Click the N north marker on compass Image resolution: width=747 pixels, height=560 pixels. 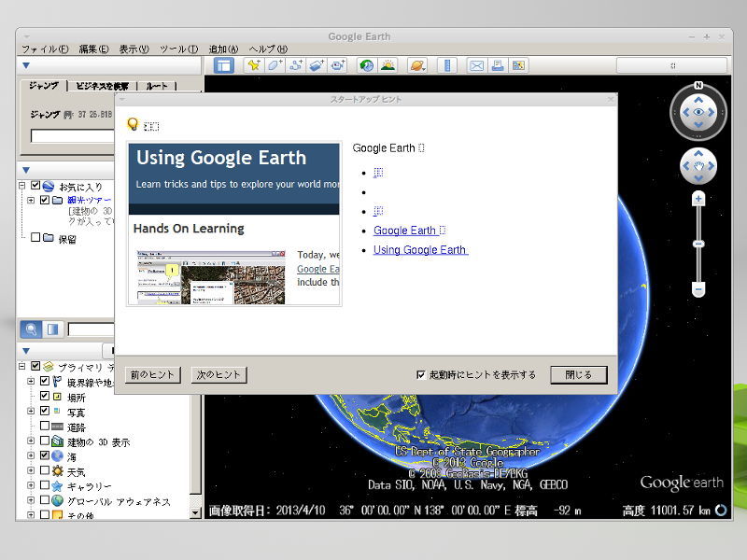point(698,85)
